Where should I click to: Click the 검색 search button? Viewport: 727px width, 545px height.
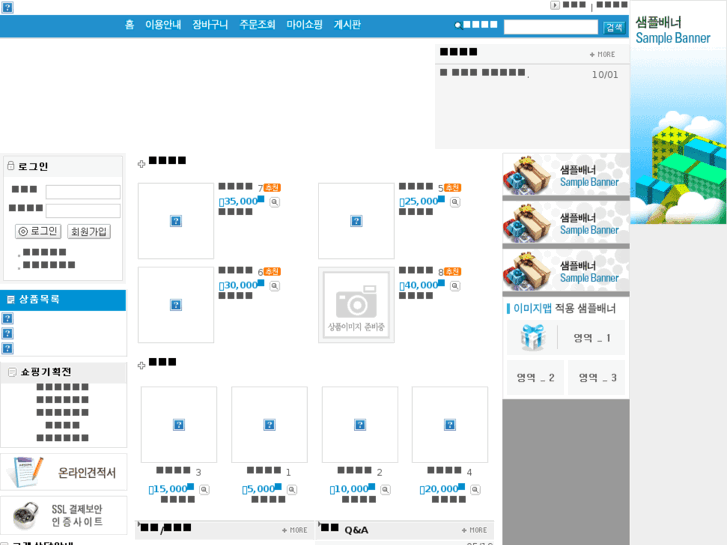[614, 27]
